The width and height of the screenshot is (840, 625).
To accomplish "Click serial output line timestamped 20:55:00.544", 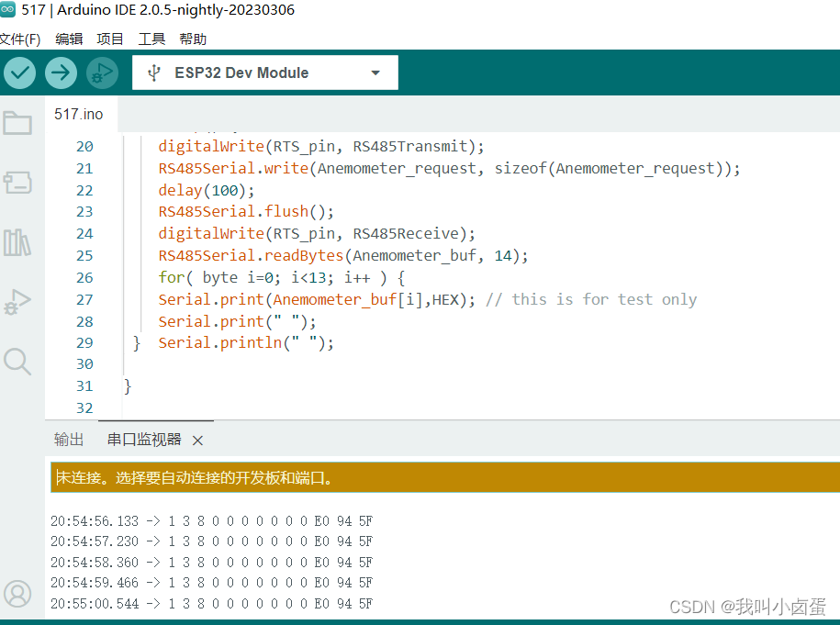I will 212,604.
